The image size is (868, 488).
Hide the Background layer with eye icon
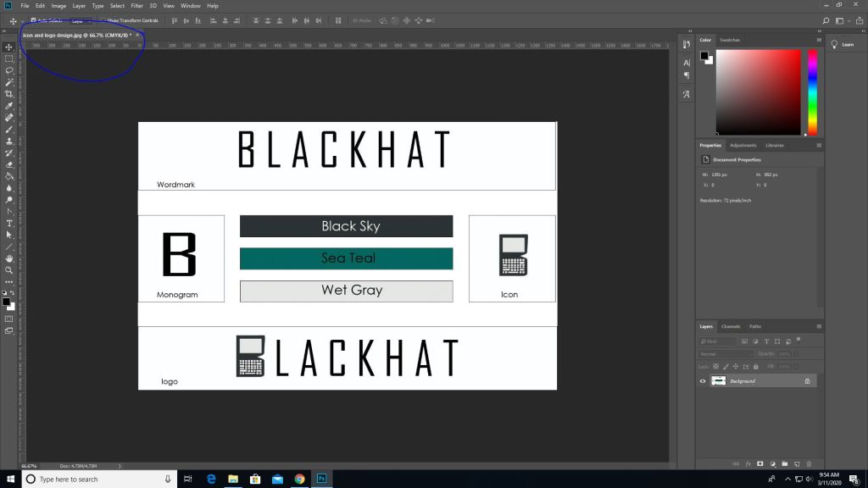click(703, 381)
